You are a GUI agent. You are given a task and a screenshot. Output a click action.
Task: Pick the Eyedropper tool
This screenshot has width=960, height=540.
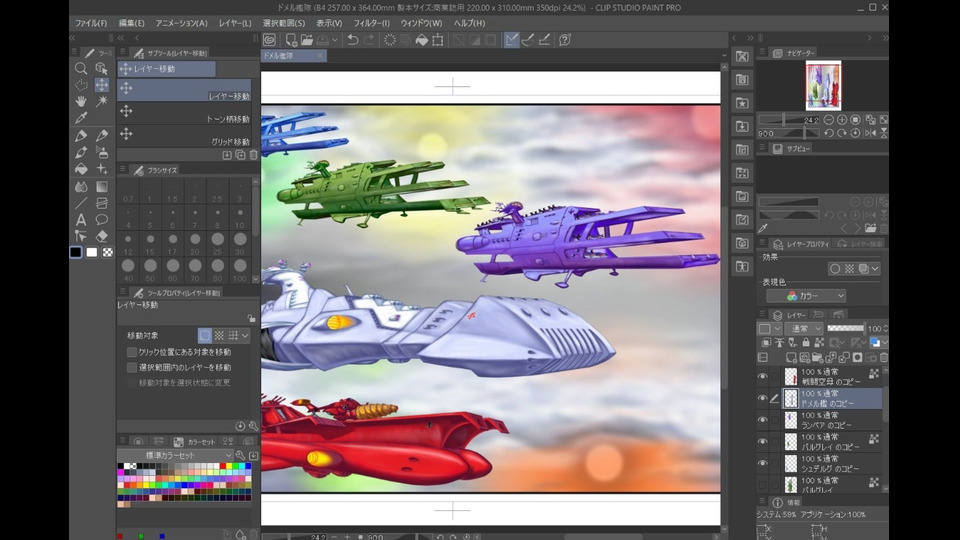point(81,118)
